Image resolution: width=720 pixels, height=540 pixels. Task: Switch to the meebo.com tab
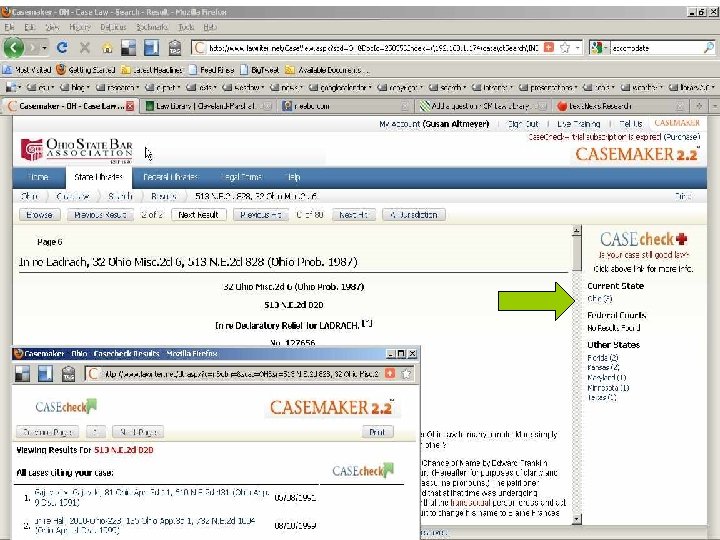click(x=346, y=106)
